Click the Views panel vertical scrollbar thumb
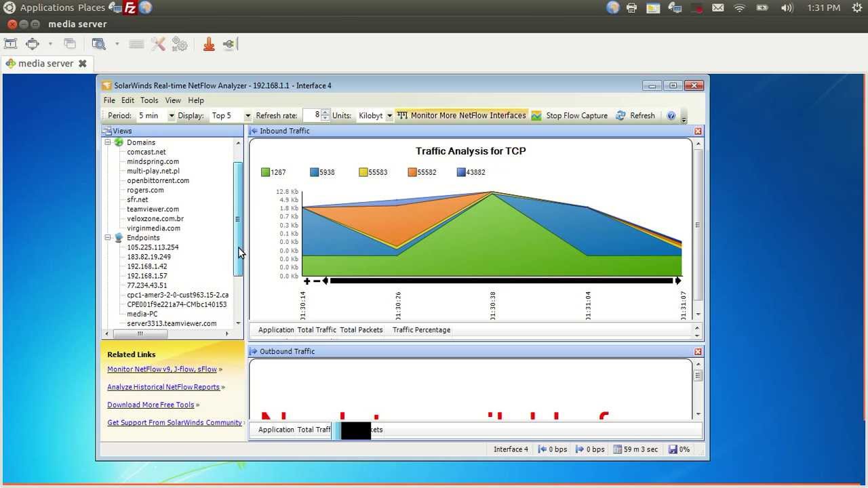Viewport: 868px width, 488px height. 238,219
